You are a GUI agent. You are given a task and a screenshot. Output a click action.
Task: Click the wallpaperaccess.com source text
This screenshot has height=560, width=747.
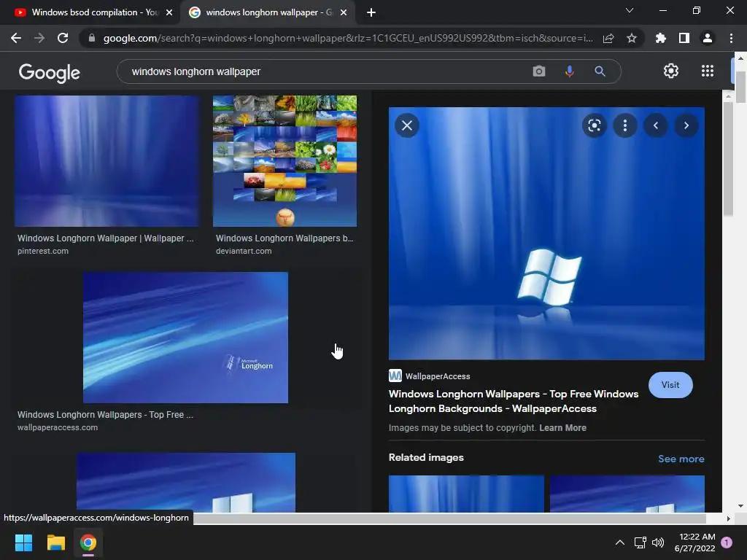point(58,427)
